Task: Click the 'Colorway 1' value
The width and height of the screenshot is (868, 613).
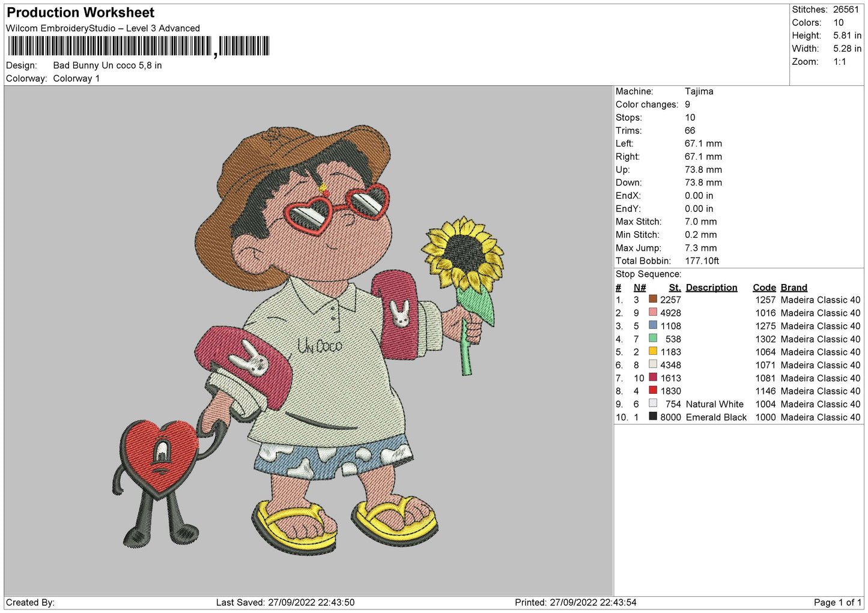Action: 76,79
